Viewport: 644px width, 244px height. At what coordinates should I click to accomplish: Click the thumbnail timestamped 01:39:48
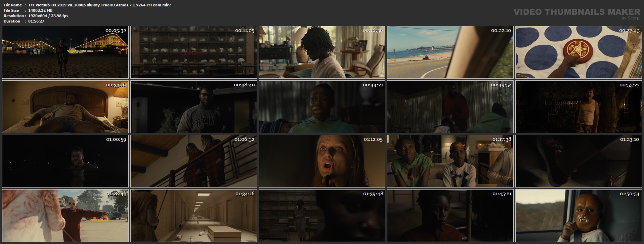[x=322, y=216]
